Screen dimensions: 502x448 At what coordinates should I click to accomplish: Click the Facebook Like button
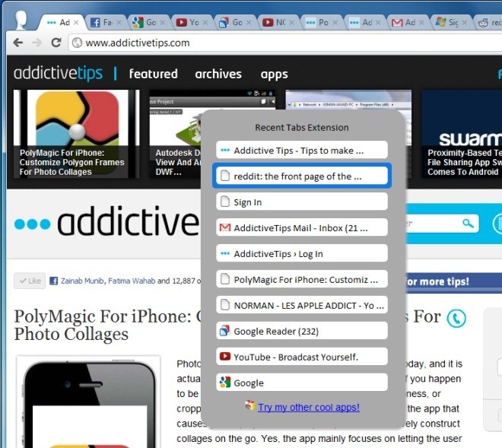[30, 281]
